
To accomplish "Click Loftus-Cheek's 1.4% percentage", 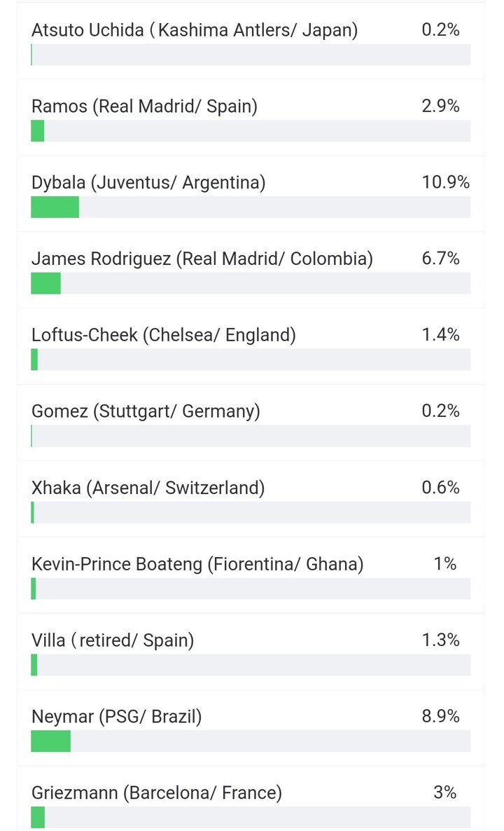I will click(x=440, y=336).
